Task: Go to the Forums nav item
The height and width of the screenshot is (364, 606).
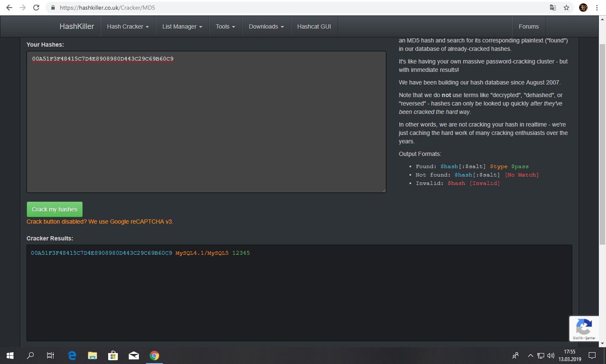Action: coord(529,26)
